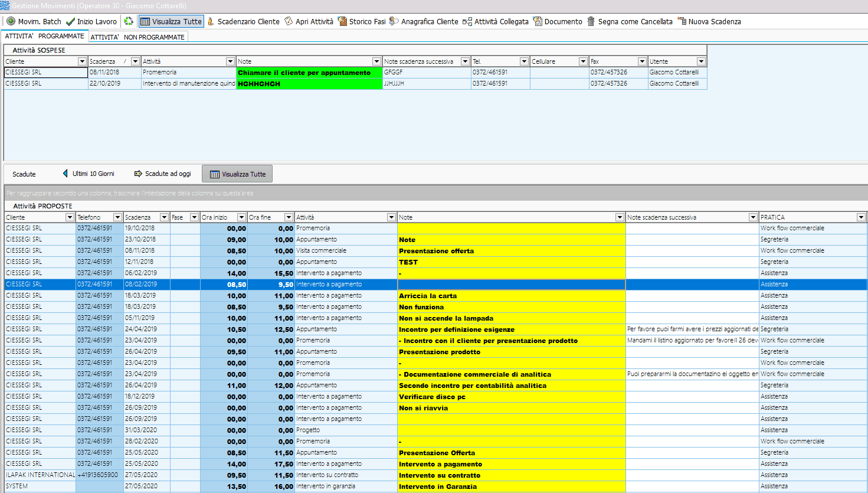This screenshot has width=868, height=493.
Task: Create a Nuova Scadenza
Action: coord(709,21)
